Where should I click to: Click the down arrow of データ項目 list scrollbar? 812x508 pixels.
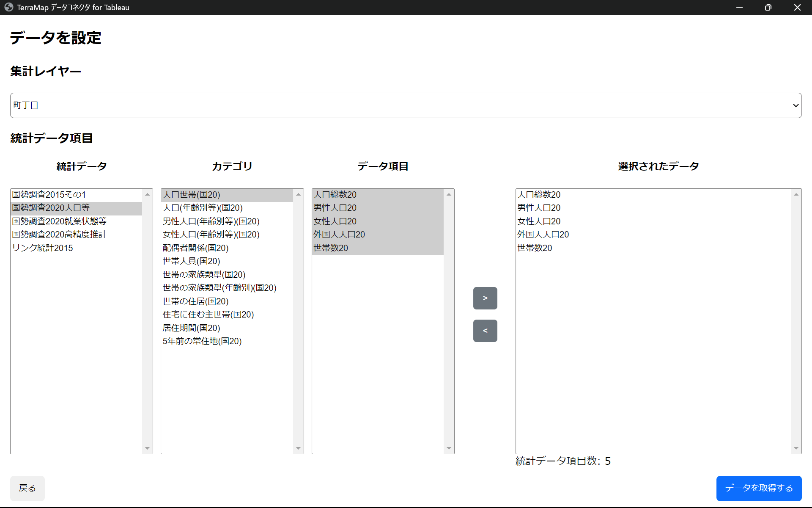(449, 448)
